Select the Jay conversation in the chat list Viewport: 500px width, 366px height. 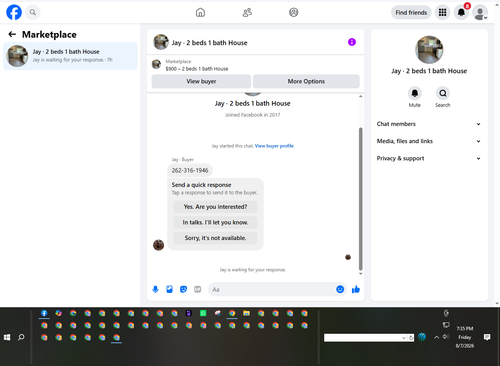[x=70, y=56]
